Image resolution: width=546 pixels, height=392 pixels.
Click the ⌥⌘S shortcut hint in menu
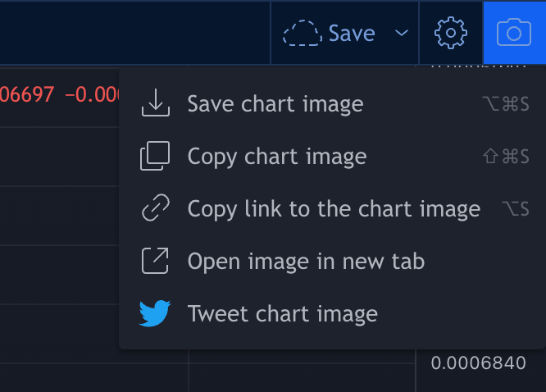pyautogui.click(x=506, y=104)
